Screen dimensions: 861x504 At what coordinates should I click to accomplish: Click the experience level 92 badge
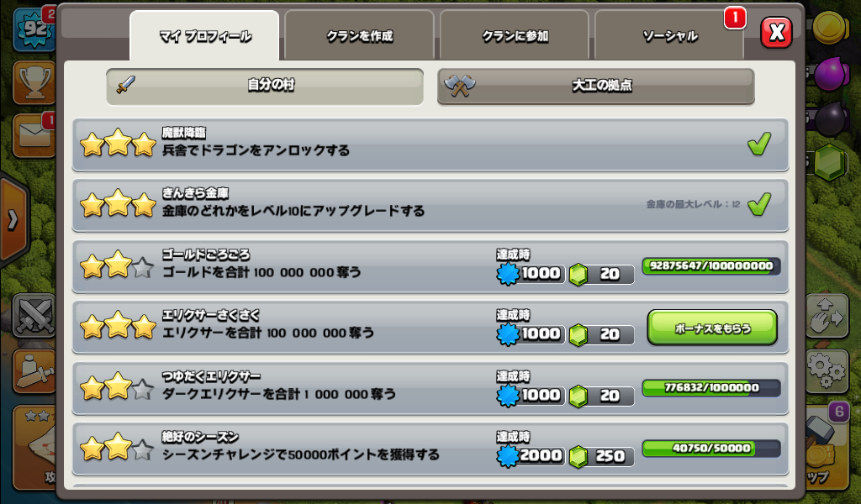point(34,29)
